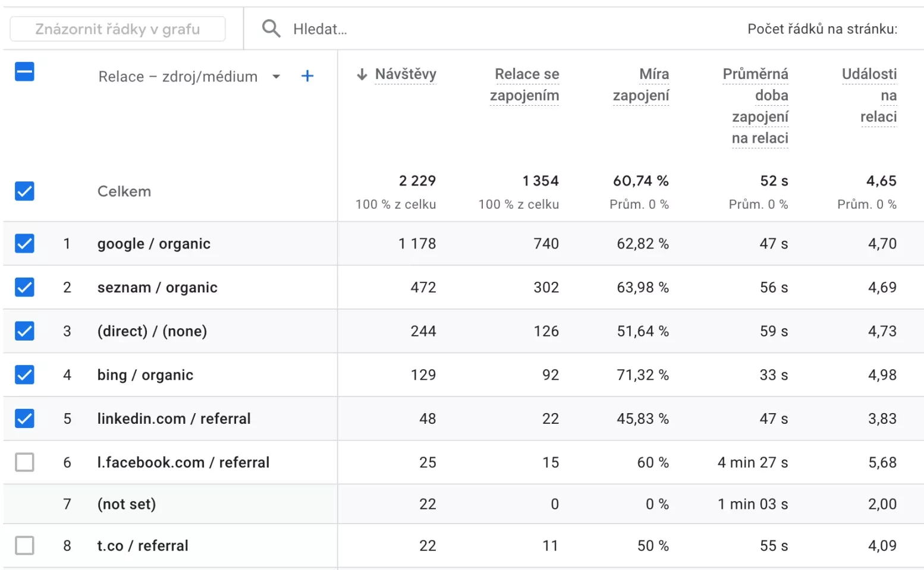Click total visits value 2 229
Screen dimensions: 924x570
(417, 181)
